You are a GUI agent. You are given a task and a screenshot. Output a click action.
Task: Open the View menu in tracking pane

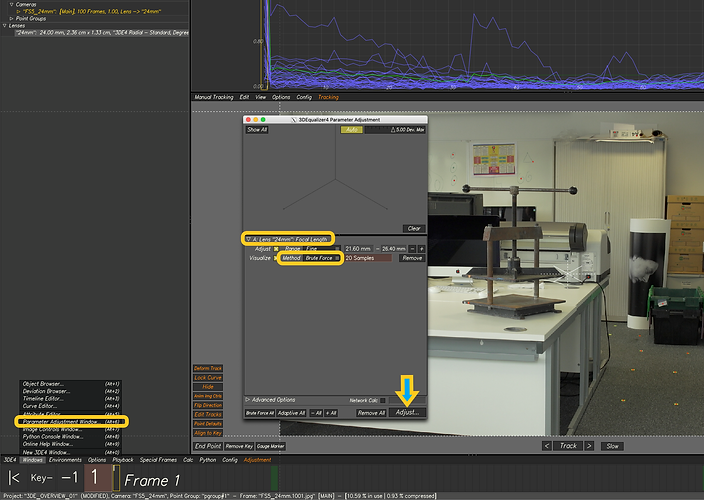[x=260, y=97]
